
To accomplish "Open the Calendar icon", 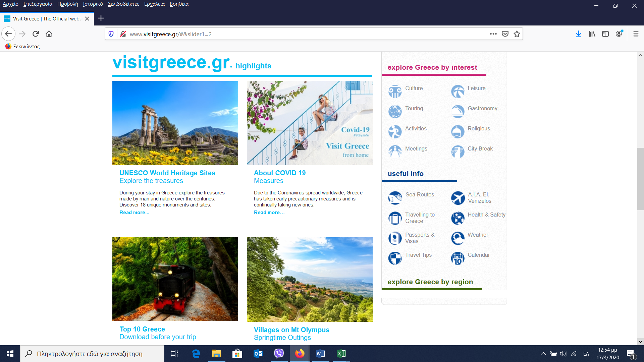I will pos(458,258).
